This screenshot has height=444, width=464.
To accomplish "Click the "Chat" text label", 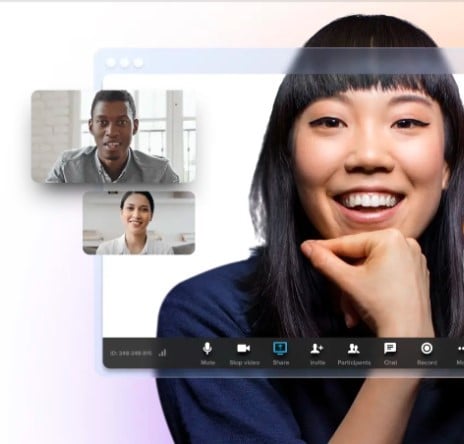I will 390,363.
